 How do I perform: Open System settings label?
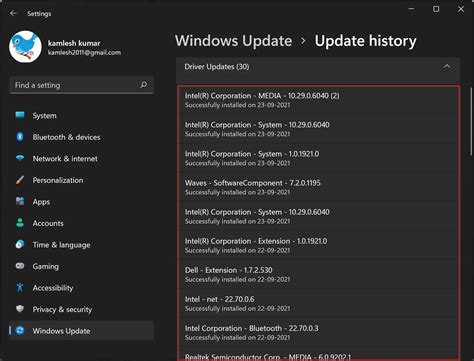44,116
